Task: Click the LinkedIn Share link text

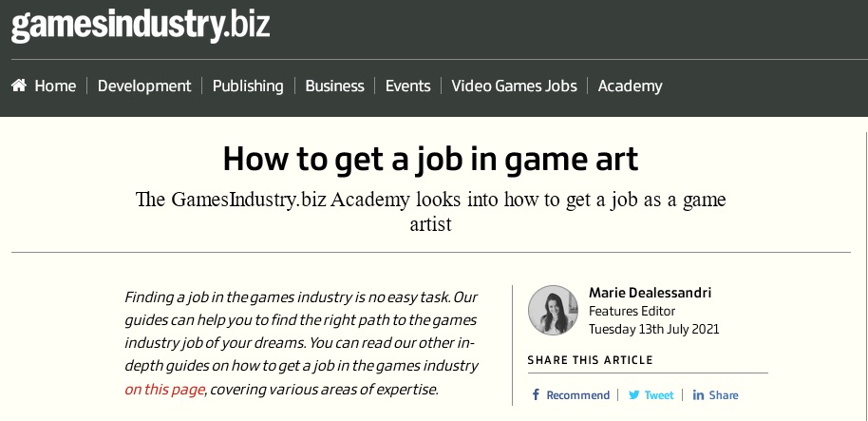Action: point(723,395)
